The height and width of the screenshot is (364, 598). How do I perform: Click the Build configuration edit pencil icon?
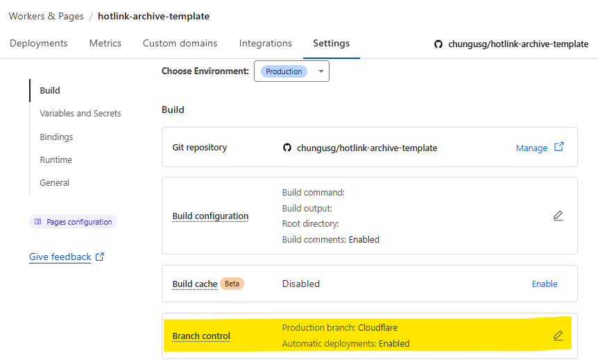558,216
